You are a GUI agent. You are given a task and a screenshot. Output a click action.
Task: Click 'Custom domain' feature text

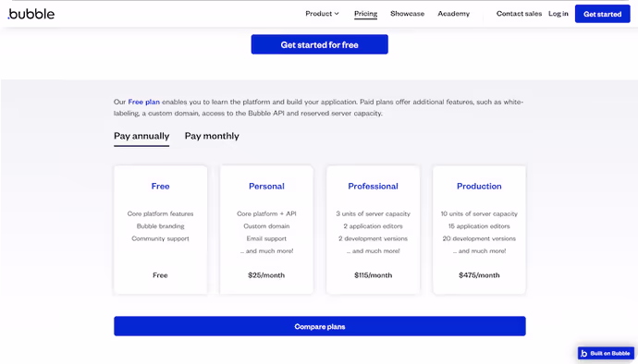click(x=266, y=226)
